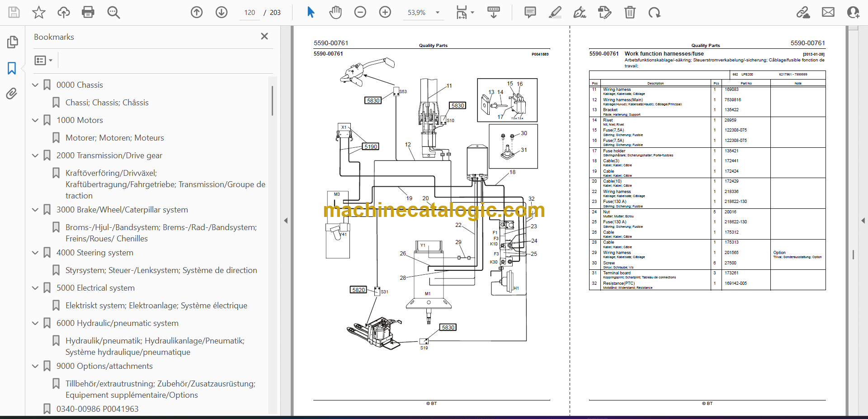The width and height of the screenshot is (868, 419).
Task: Collapse the 2000 Transmission/Drive gear bookmark
Action: 35,155
